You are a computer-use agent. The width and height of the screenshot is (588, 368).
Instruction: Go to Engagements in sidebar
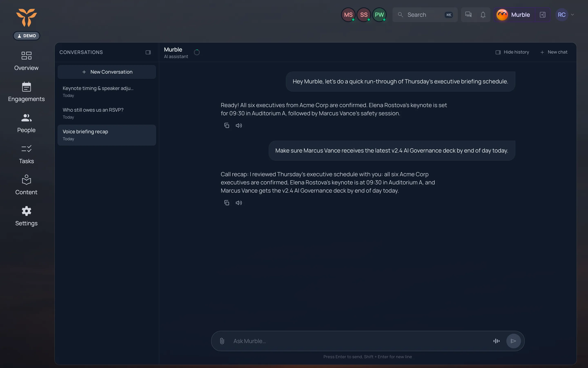click(26, 92)
